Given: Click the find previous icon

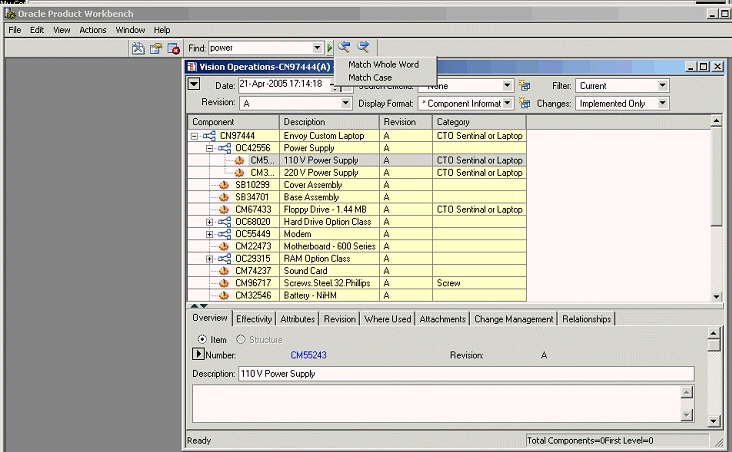Looking at the screenshot, I should 345,46.
